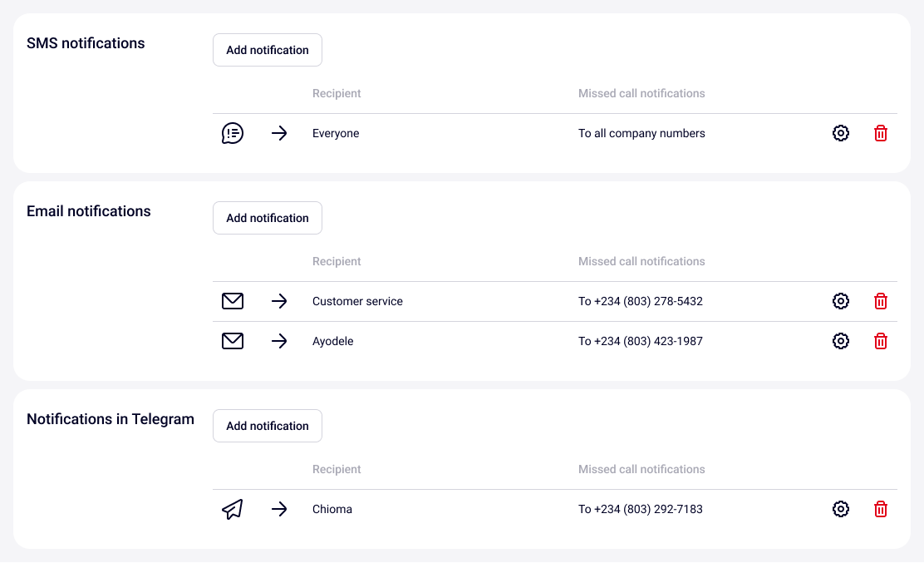Image resolution: width=924 pixels, height=563 pixels.
Task: Delete the Everyone SMS notification
Action: pyautogui.click(x=881, y=133)
